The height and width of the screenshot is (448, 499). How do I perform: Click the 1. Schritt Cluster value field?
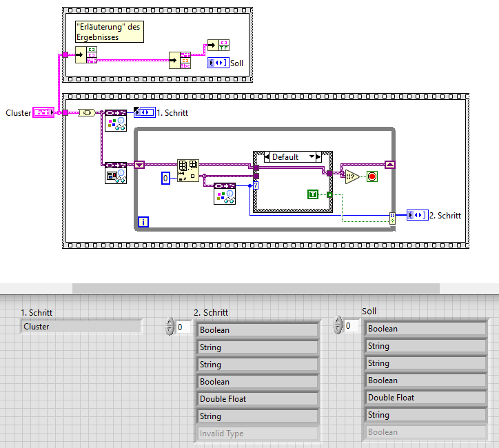[x=81, y=327]
